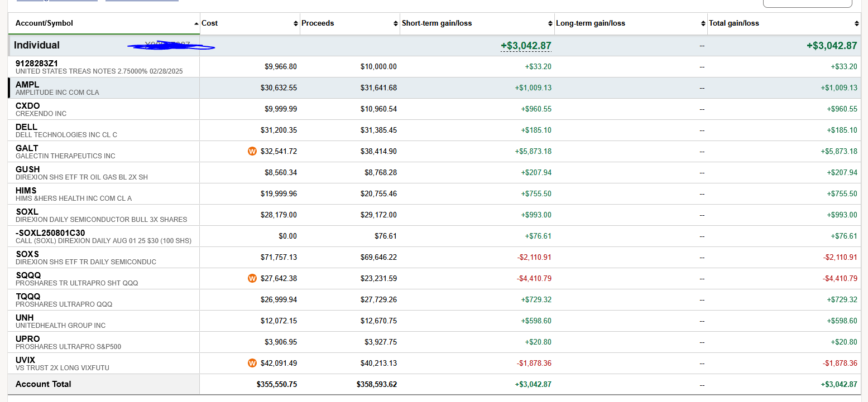This screenshot has width=868, height=402.
Task: Select the AMPL symbol
Action: (27, 84)
